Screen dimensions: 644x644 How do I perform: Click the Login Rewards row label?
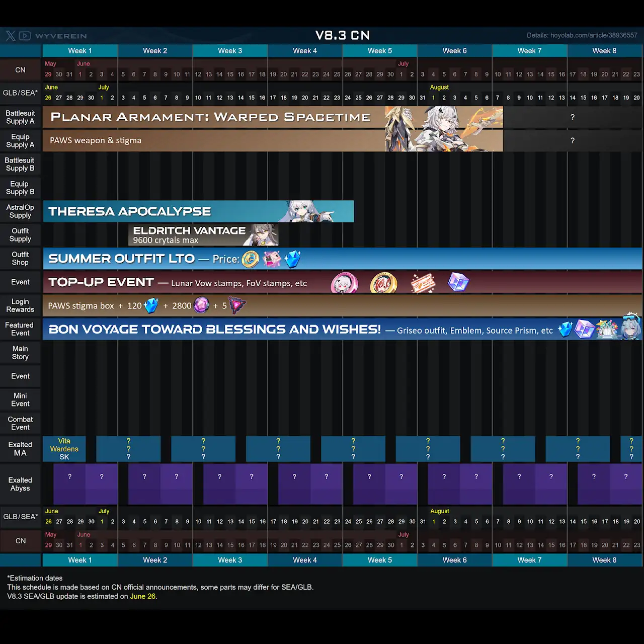click(x=20, y=305)
